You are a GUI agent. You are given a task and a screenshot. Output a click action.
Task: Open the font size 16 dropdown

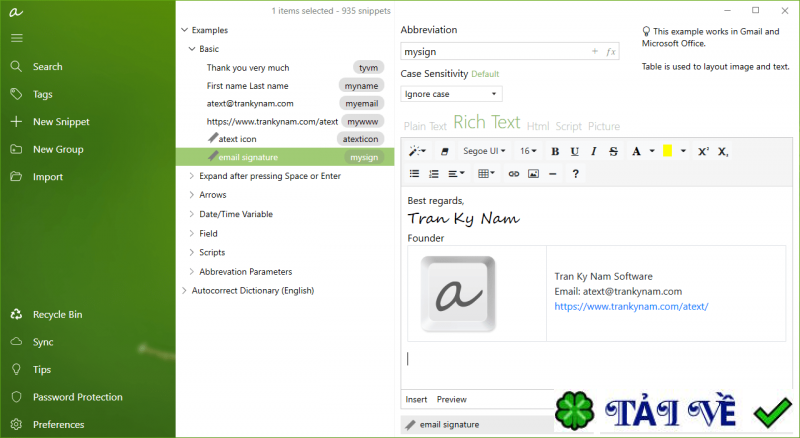click(528, 151)
